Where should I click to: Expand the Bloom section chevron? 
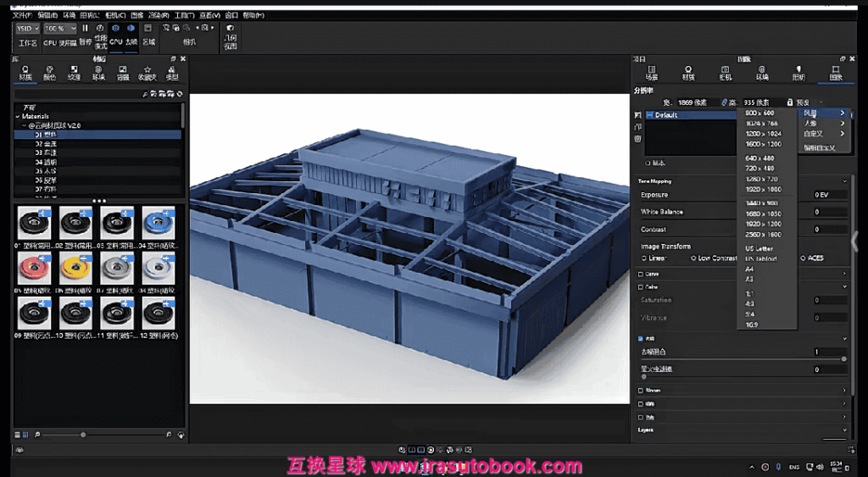(x=845, y=391)
